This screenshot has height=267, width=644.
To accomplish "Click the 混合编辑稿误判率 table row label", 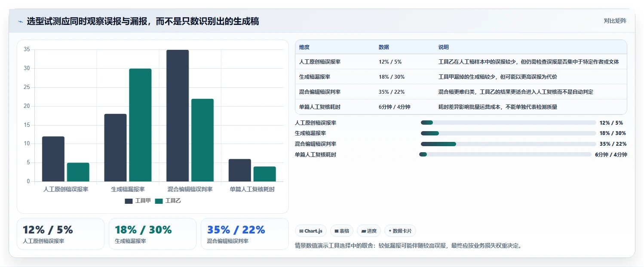I will 320,92.
